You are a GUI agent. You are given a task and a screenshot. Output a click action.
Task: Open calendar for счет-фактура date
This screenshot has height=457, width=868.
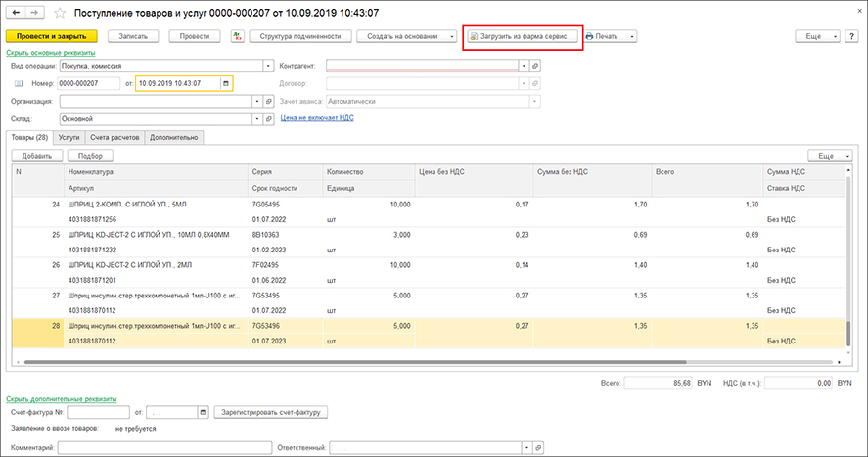tap(204, 413)
